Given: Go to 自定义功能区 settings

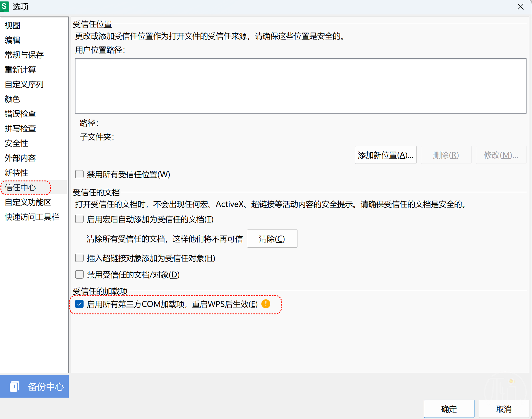Looking at the screenshot, I should 28,202.
